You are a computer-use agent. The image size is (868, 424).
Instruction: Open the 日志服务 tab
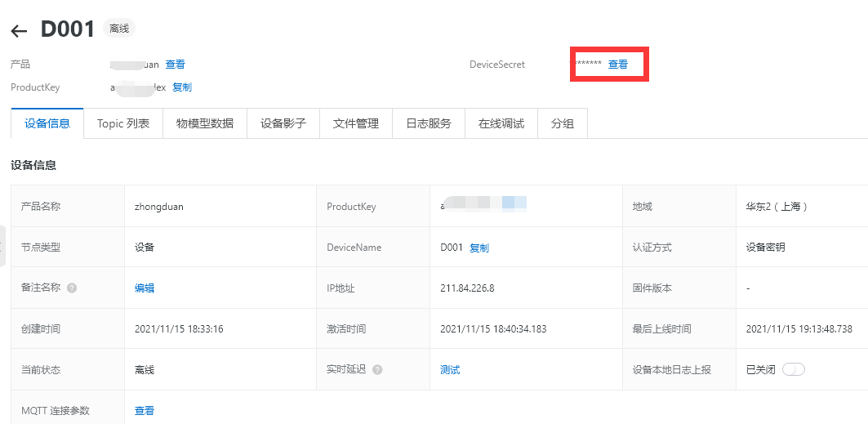[x=429, y=123]
